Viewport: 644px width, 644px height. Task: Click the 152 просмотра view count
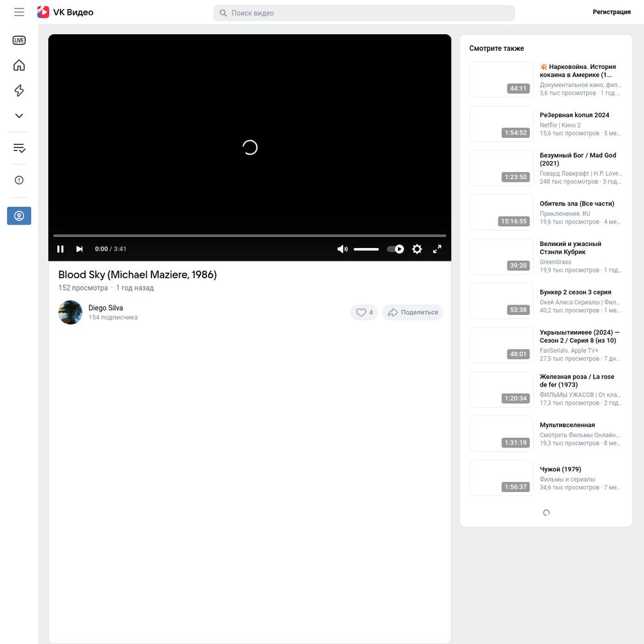[83, 288]
